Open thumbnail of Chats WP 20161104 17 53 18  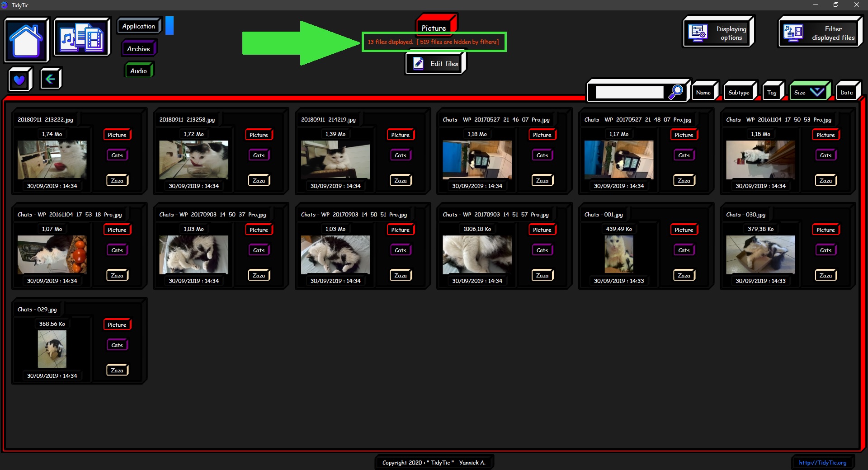pos(52,254)
